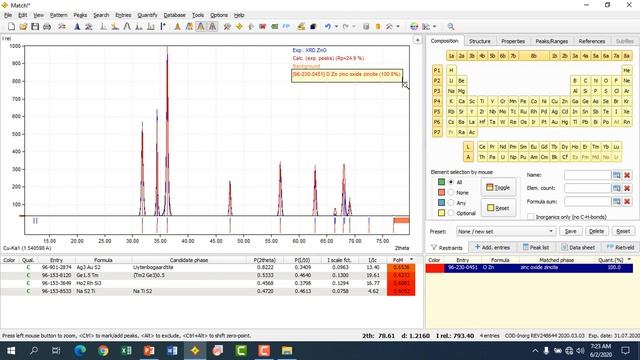The width and height of the screenshot is (640, 360).
Task: Open Microsoft Edge from the taskbar
Action: (x=80, y=351)
